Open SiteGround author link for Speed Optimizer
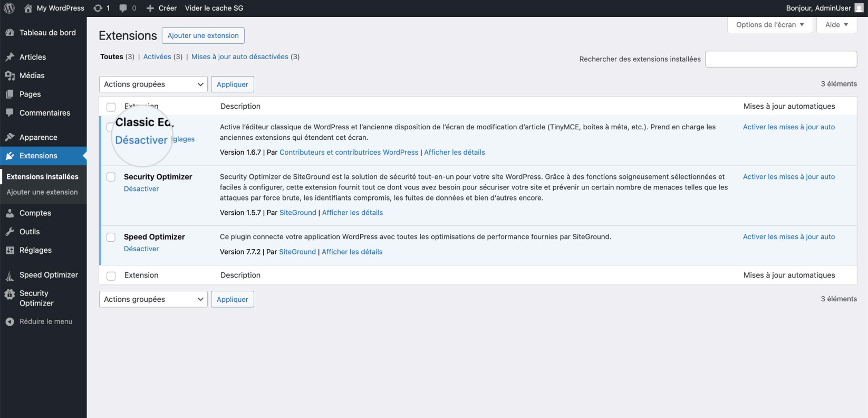This screenshot has width=868, height=418. [297, 252]
